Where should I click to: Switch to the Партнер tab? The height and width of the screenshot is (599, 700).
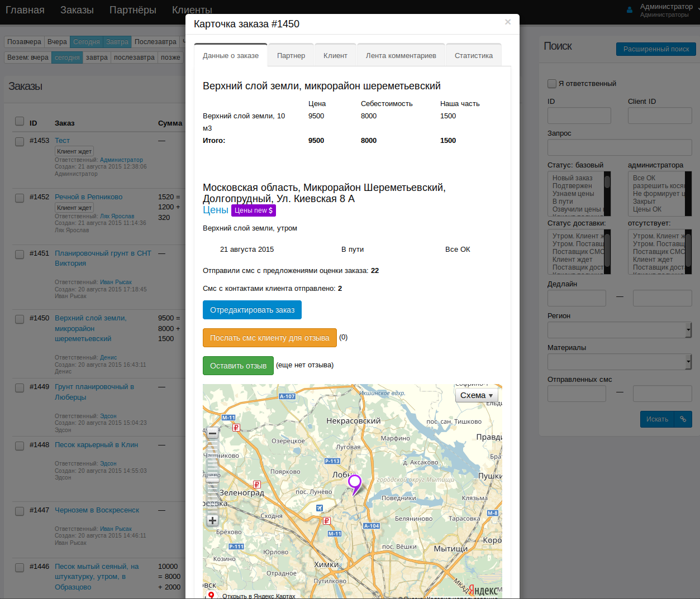click(x=291, y=56)
